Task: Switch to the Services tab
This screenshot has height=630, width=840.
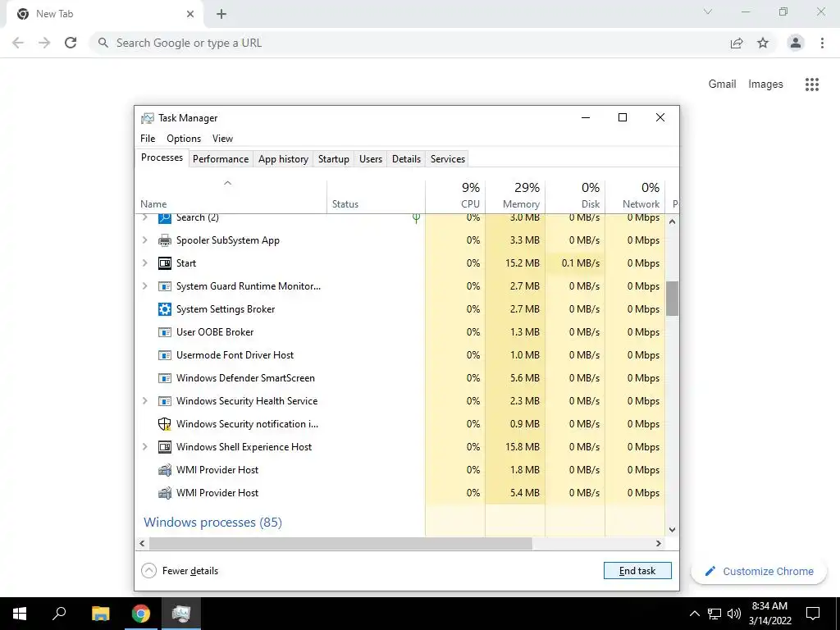Action: tap(448, 159)
